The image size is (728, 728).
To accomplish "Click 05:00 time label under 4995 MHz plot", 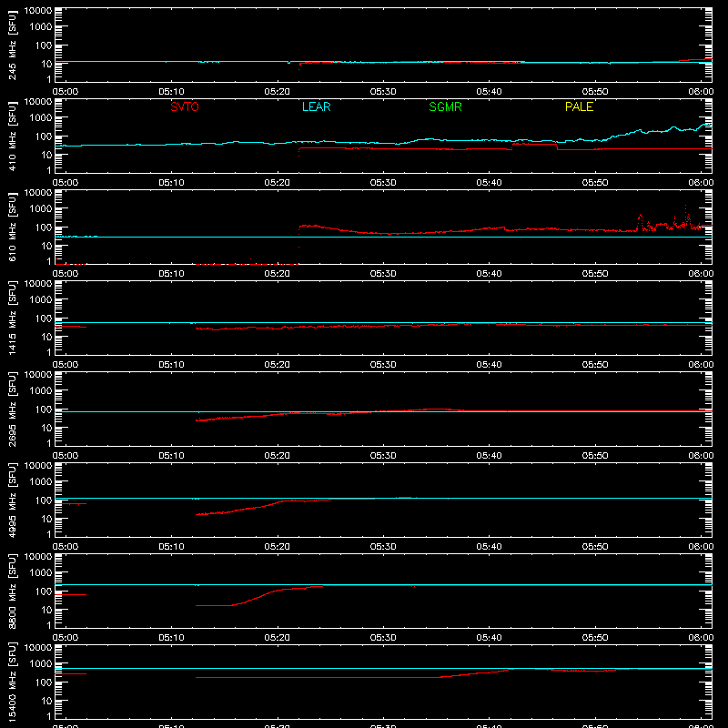I will pos(65,547).
